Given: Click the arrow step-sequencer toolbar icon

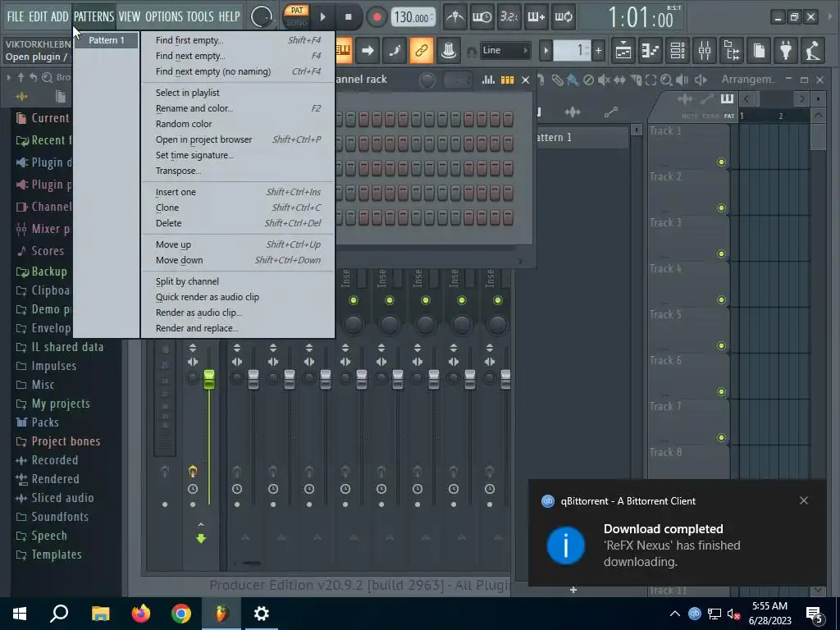Looking at the screenshot, I should click(x=367, y=50).
